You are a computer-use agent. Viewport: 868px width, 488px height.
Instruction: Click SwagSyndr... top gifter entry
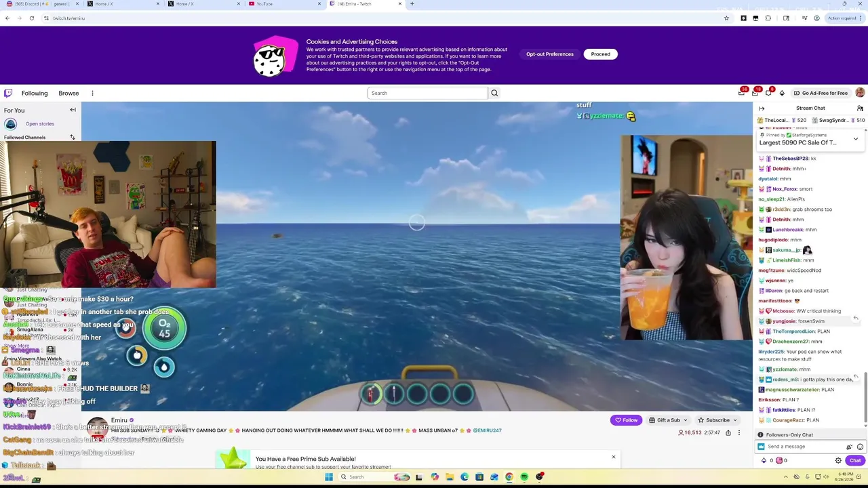839,120
